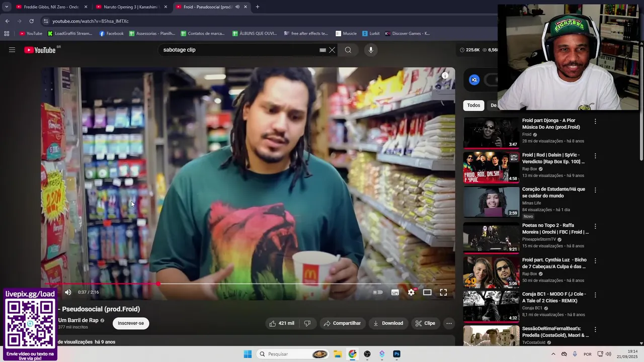The width and height of the screenshot is (644, 362).
Task: Toggle subtitles/closed captions in player
Action: tap(395, 292)
